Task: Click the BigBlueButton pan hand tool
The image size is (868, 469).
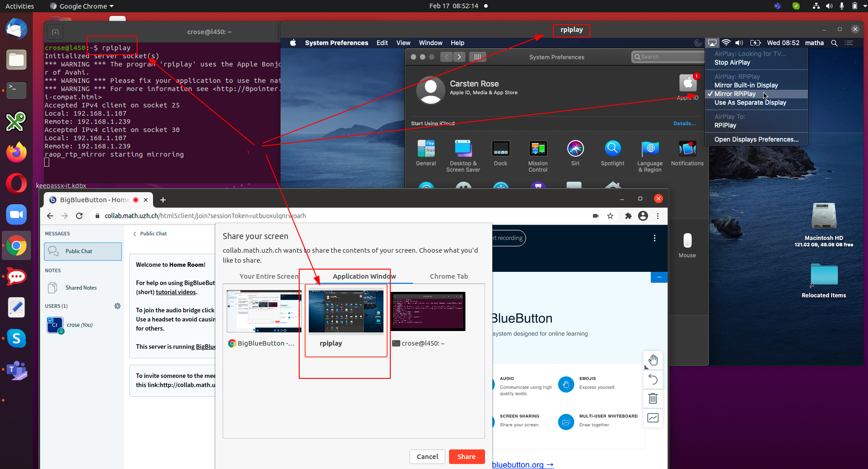Action: (653, 360)
